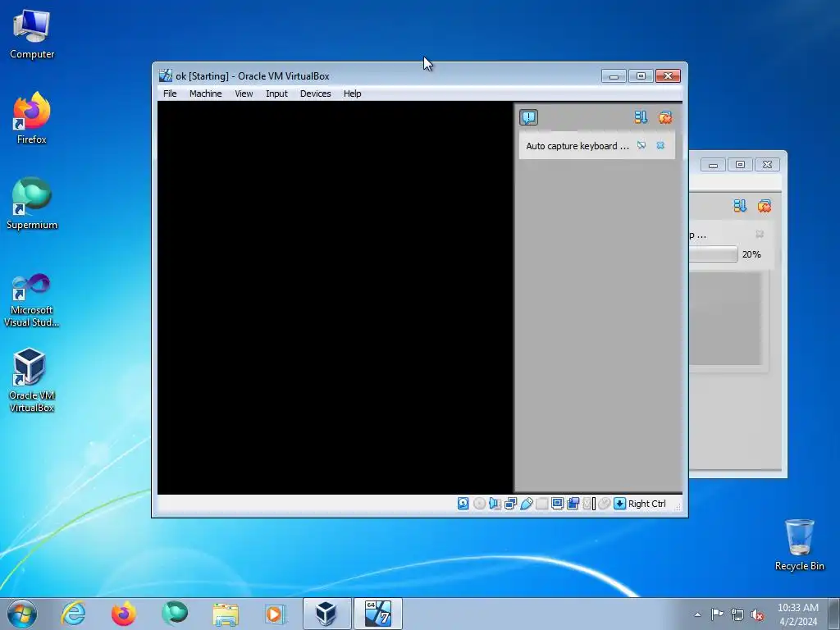Click the black VM display area
This screenshot has height=630, width=840.
[336, 297]
